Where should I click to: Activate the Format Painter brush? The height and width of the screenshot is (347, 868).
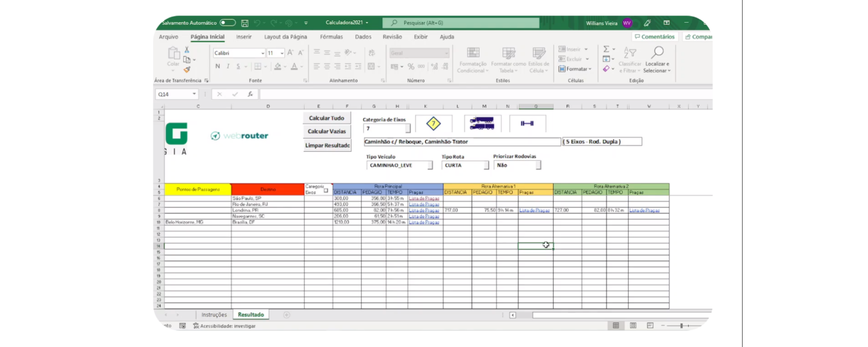tap(187, 69)
